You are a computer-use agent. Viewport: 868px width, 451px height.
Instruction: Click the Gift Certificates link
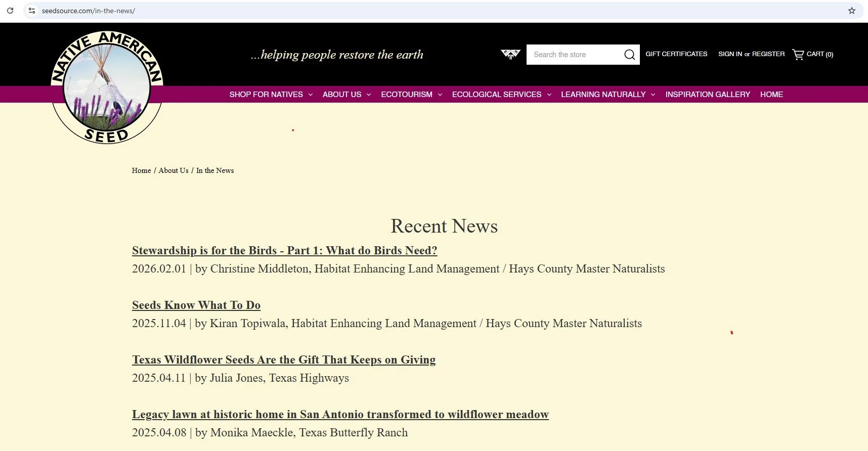(676, 54)
